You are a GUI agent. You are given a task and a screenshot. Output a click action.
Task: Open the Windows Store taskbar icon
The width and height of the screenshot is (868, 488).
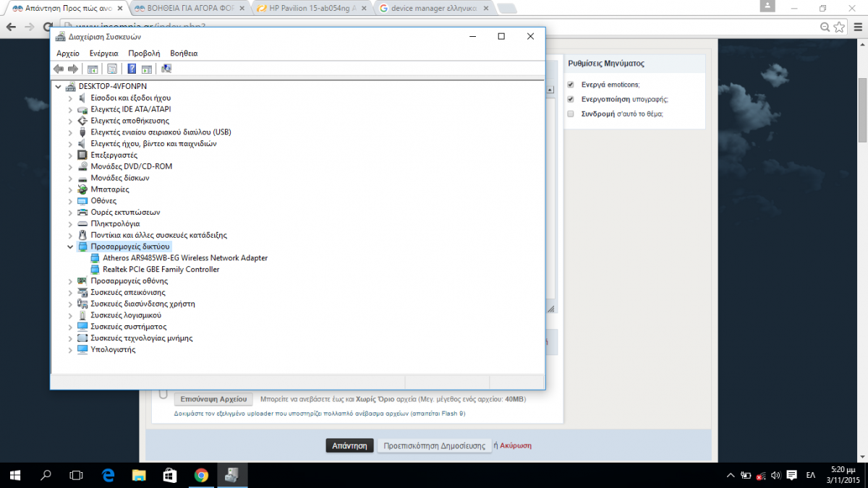point(171,475)
